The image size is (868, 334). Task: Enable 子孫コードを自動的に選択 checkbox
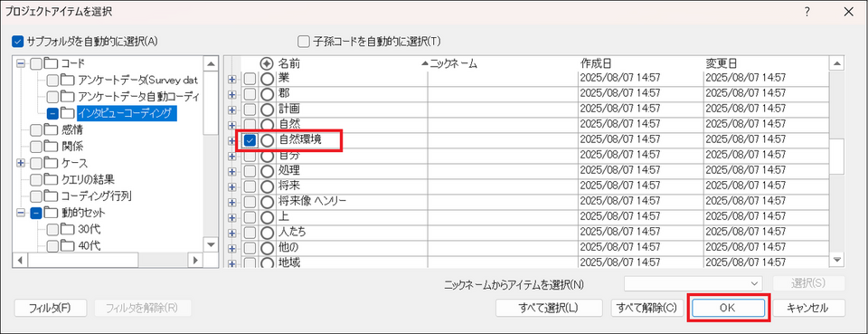[304, 42]
